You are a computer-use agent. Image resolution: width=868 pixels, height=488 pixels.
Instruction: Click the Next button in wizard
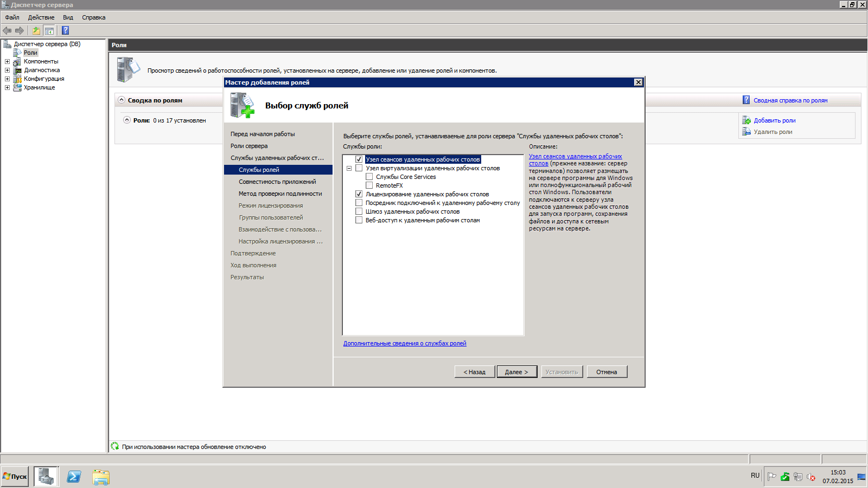516,372
